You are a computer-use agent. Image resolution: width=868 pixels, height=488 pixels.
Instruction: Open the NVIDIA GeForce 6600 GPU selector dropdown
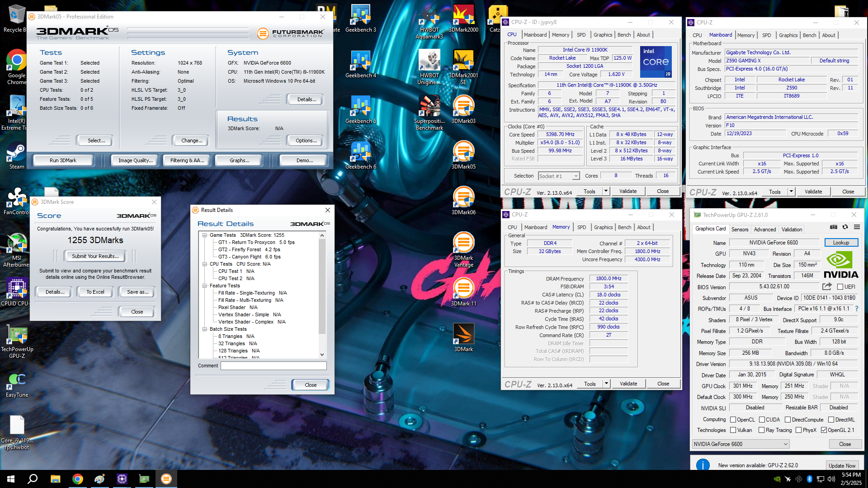coord(741,444)
